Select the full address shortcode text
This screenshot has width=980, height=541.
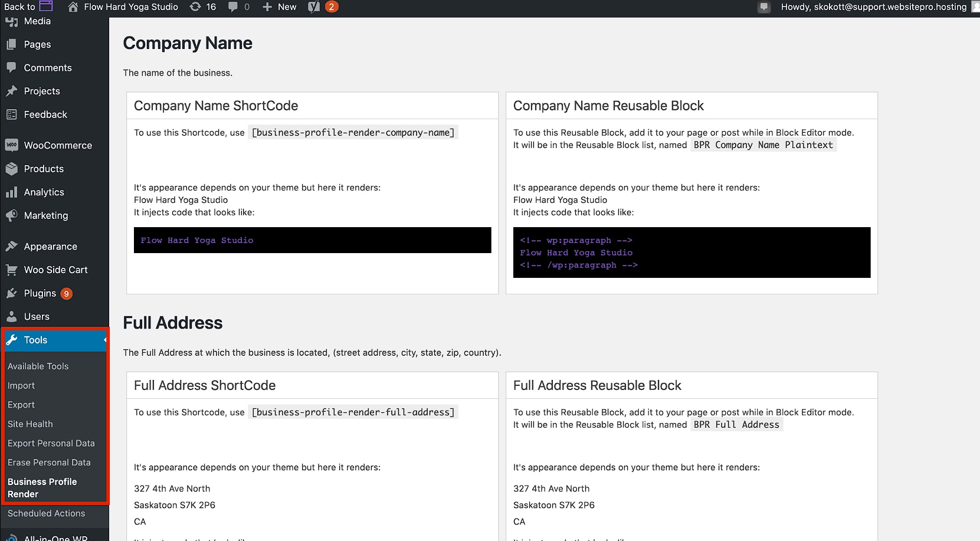tap(353, 412)
